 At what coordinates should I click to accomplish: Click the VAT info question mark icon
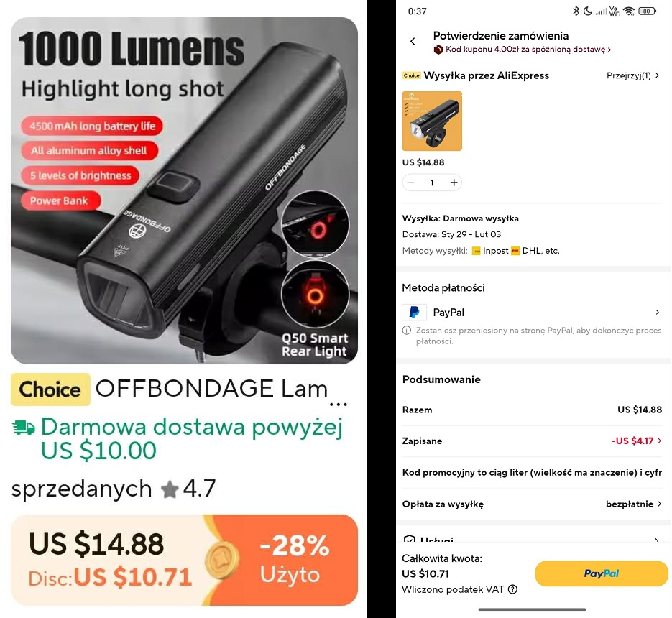click(512, 589)
